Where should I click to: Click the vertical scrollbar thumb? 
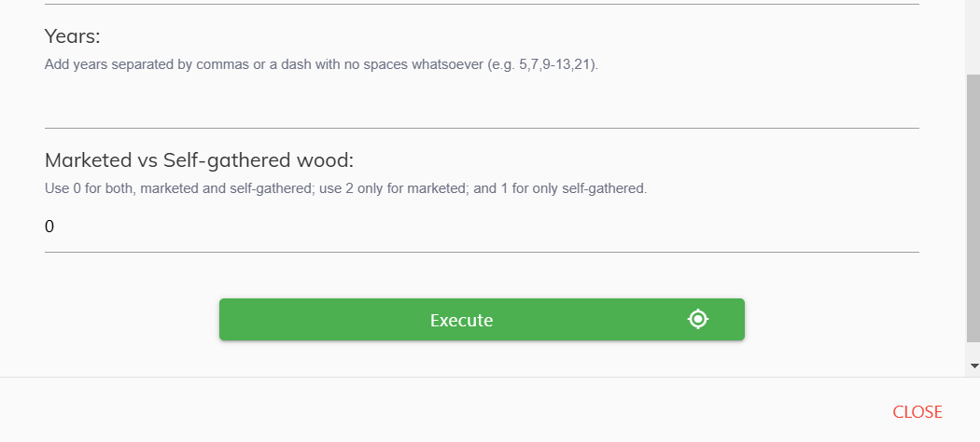(x=973, y=205)
